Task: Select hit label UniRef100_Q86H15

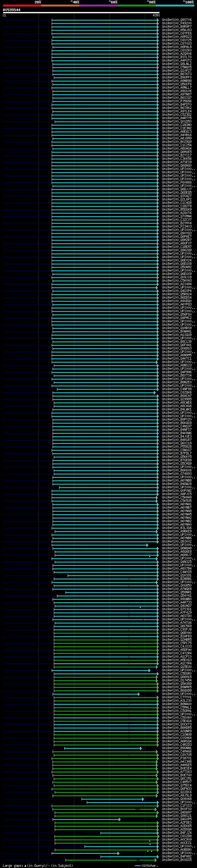Action: [x=177, y=677]
